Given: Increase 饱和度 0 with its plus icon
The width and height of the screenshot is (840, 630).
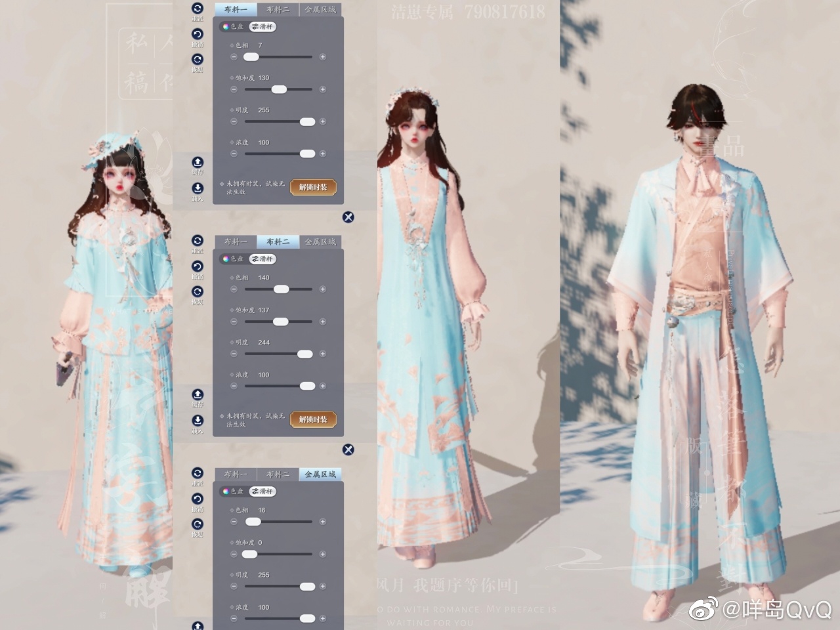Looking at the screenshot, I should point(322,554).
